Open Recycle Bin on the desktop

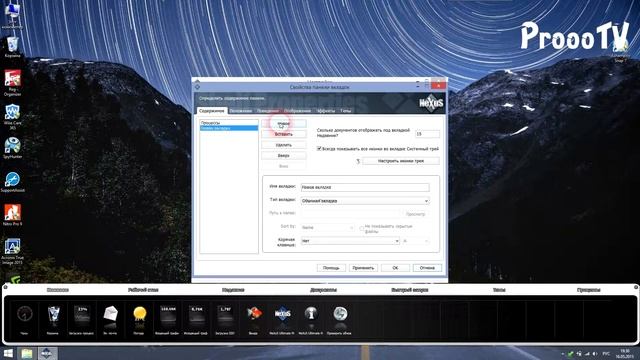12,47
